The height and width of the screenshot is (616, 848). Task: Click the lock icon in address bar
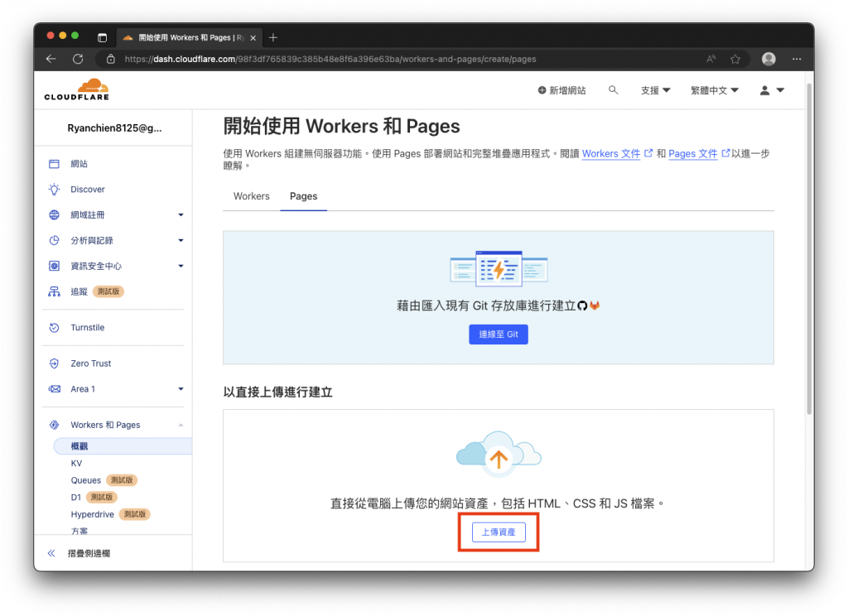coord(111,59)
